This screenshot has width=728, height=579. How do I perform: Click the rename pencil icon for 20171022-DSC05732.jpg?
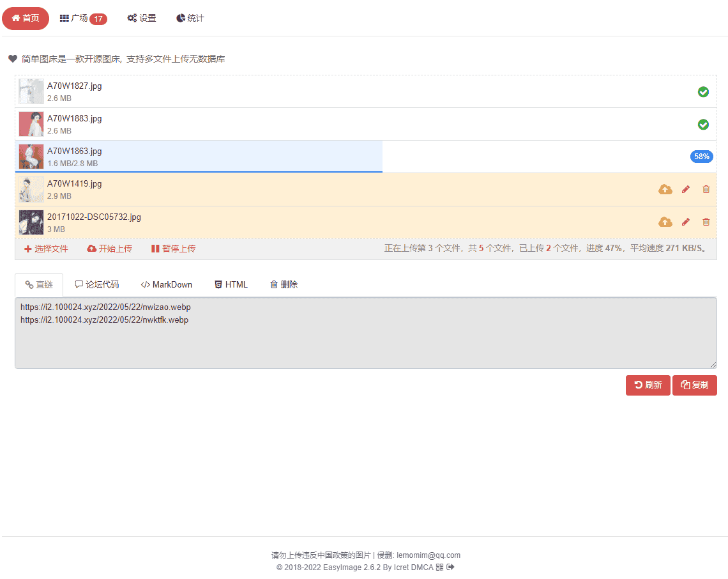(x=686, y=222)
